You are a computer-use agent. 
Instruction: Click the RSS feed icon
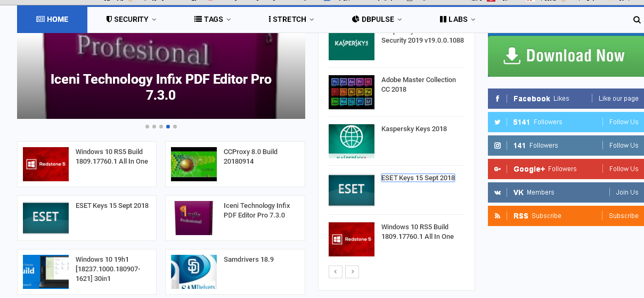click(498, 216)
